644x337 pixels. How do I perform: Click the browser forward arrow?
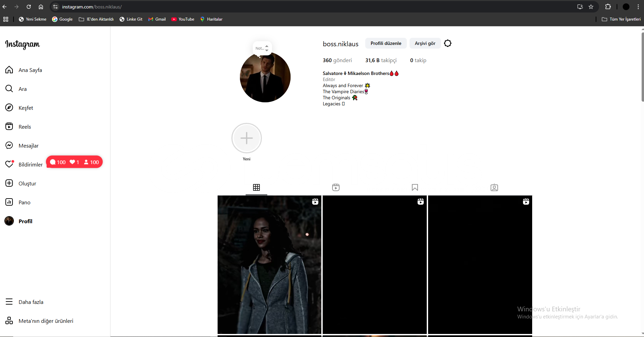coord(17,7)
